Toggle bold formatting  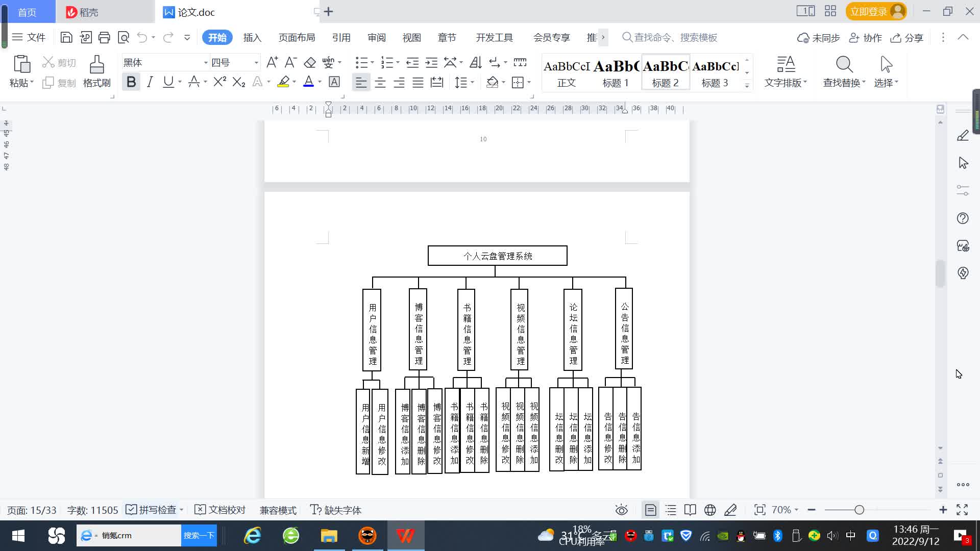pos(131,82)
